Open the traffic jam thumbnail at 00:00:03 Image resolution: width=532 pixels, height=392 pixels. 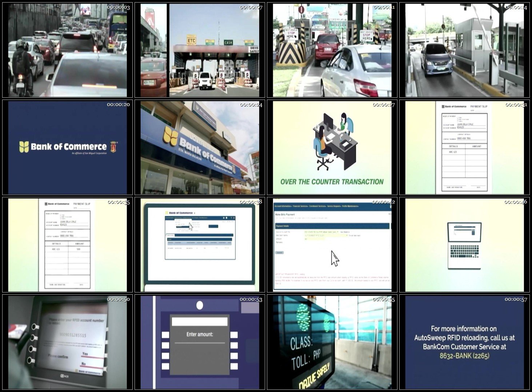point(67,50)
